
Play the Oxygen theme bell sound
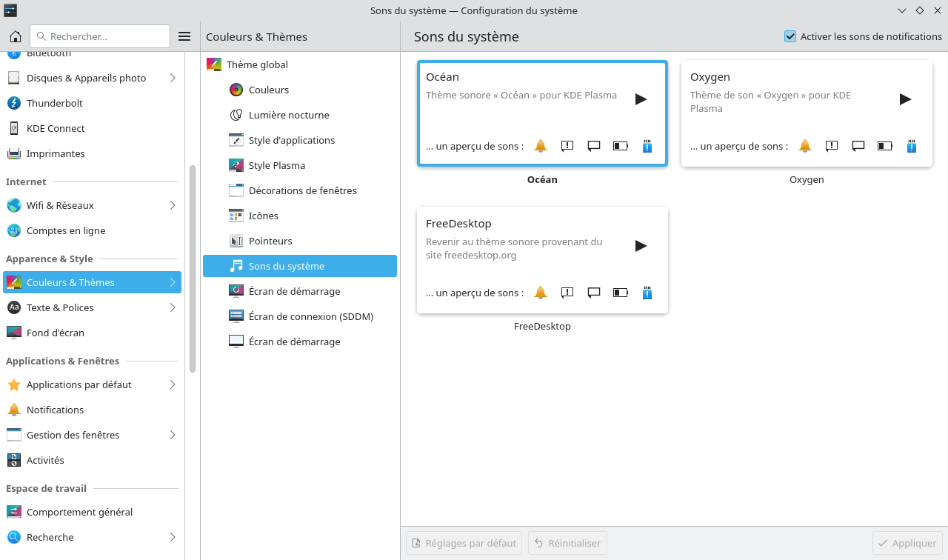click(x=805, y=146)
